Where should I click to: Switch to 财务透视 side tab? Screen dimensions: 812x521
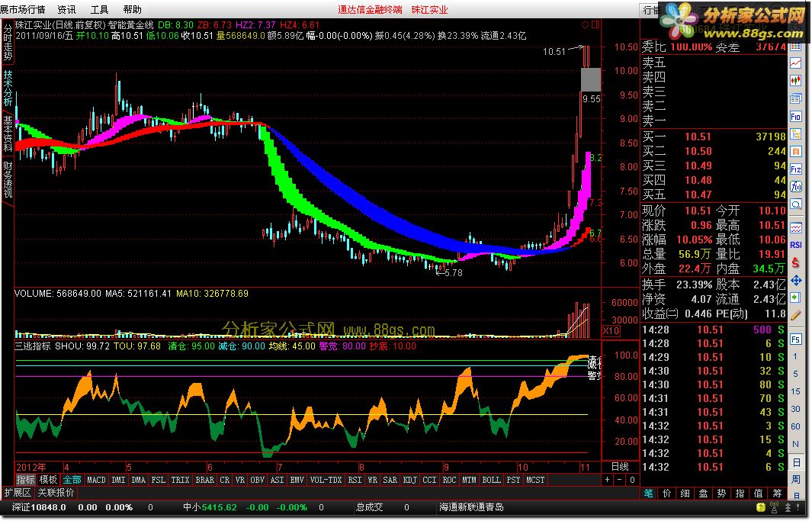(8, 179)
